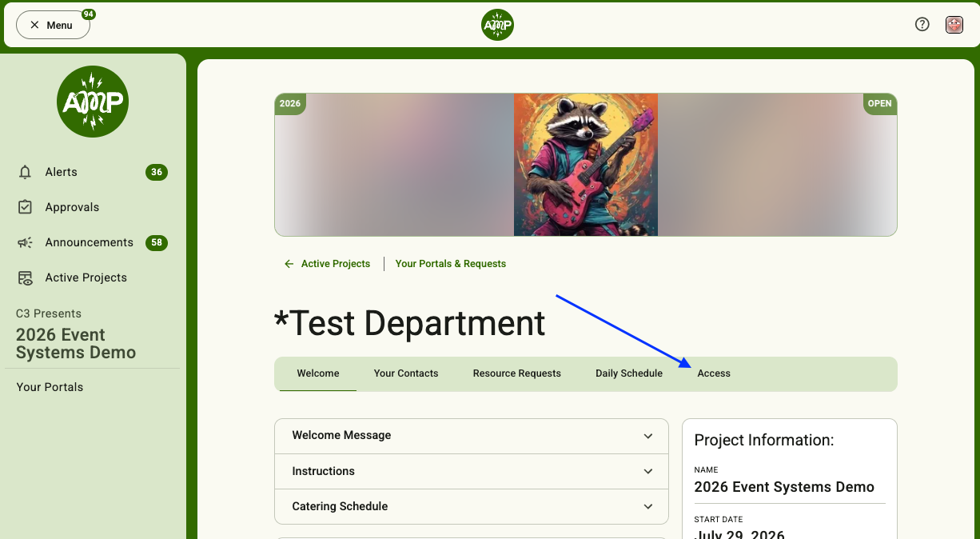
Task: Click the Welcome Message section title
Action: pyautogui.click(x=341, y=436)
